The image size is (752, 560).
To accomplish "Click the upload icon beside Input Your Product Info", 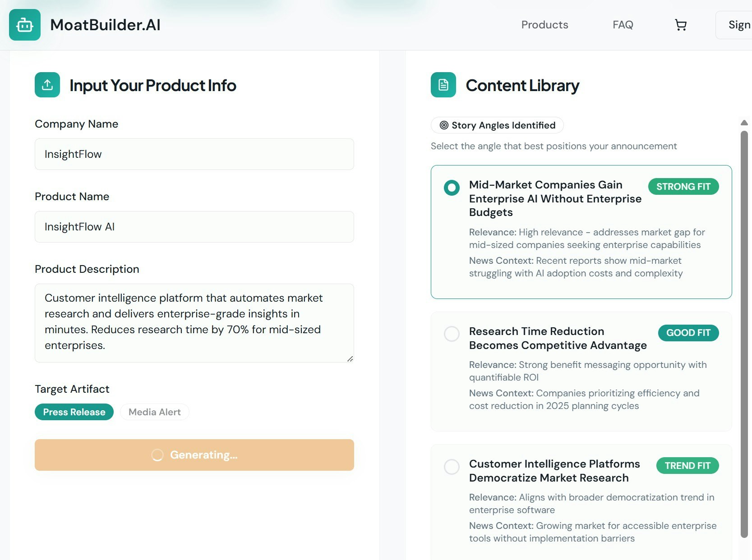I will click(47, 85).
